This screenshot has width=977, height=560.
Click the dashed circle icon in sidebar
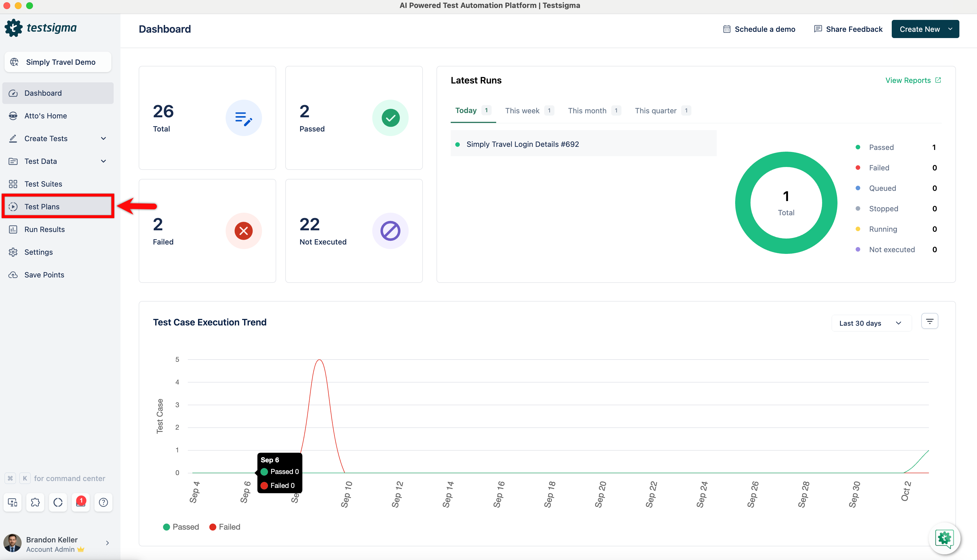click(58, 502)
